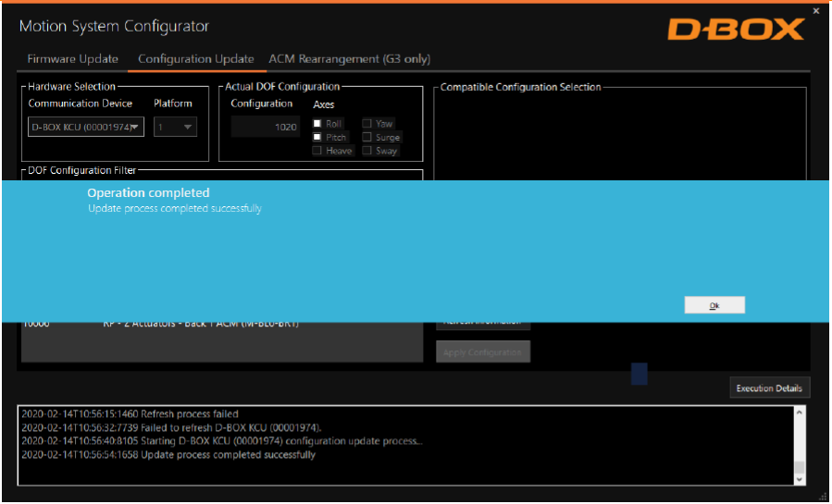Open the Communication Device dropdown
This screenshot has height=504, width=832.
(x=86, y=127)
